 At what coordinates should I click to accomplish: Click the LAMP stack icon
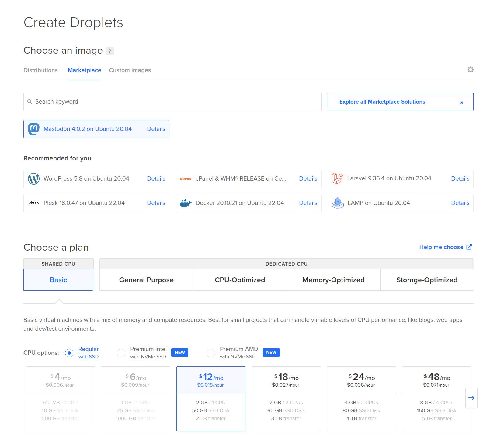point(337,203)
